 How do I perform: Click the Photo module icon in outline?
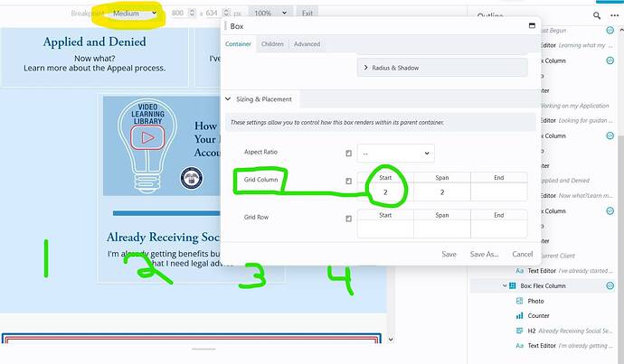[519, 300]
